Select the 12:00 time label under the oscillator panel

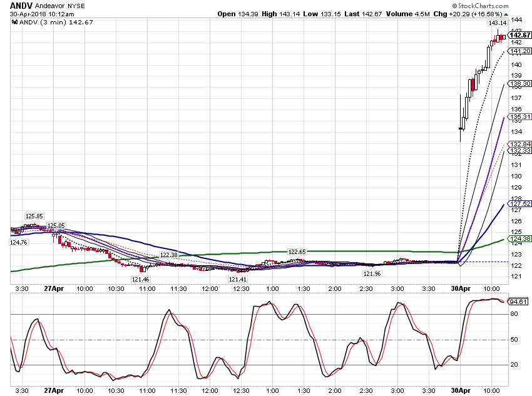pos(210,390)
